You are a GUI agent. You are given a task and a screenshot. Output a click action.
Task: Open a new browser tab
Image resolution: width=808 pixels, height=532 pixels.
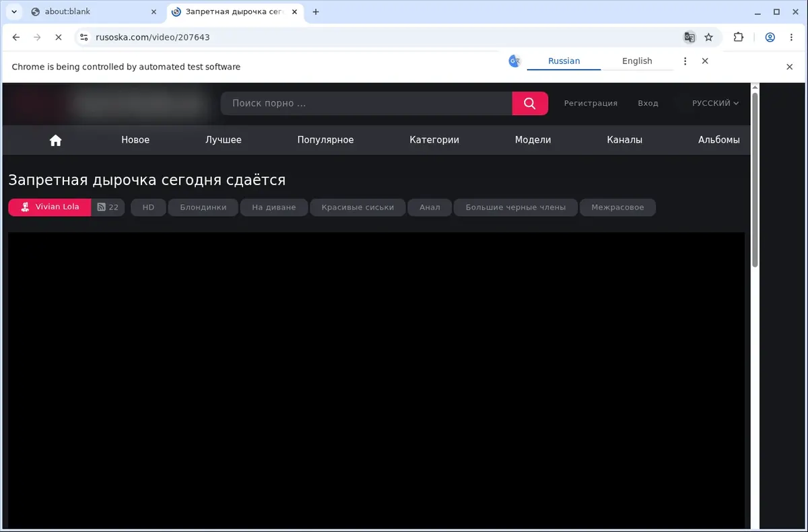pos(316,11)
